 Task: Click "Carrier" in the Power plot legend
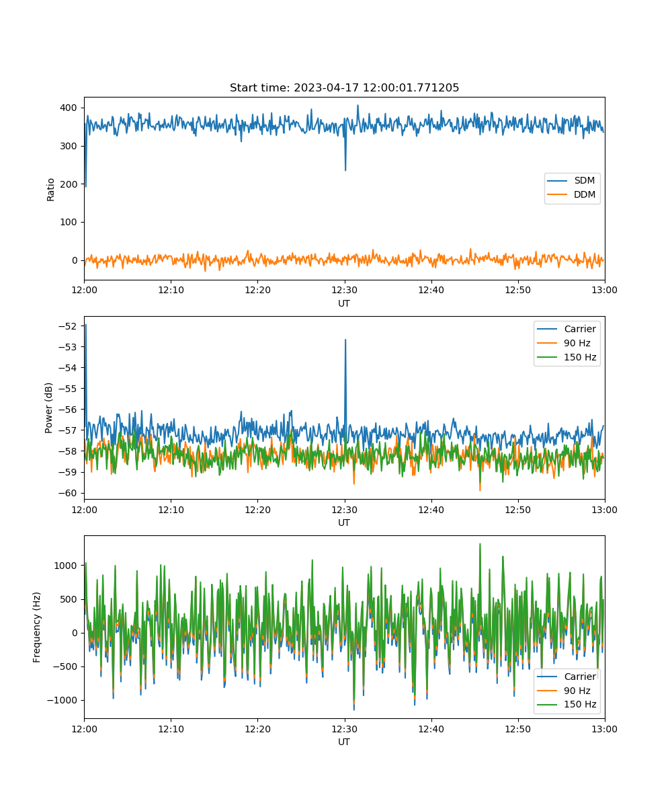580,329
